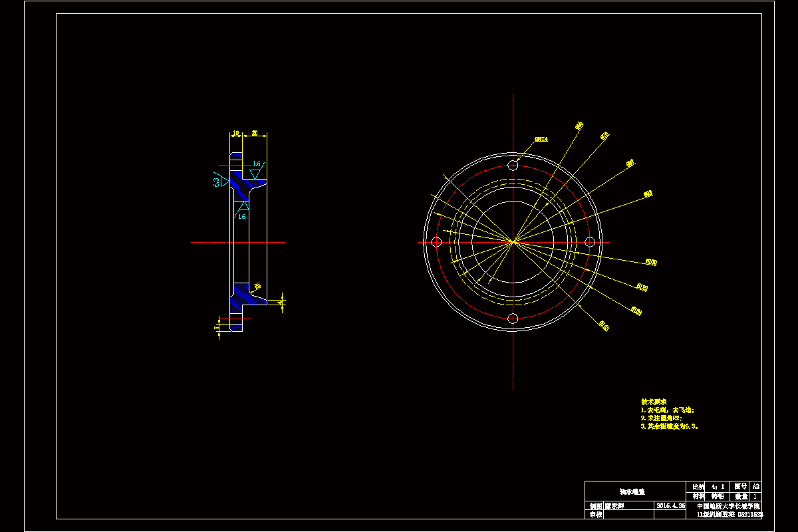Click the 数量 label cell
The image size is (798, 532).
740,496
